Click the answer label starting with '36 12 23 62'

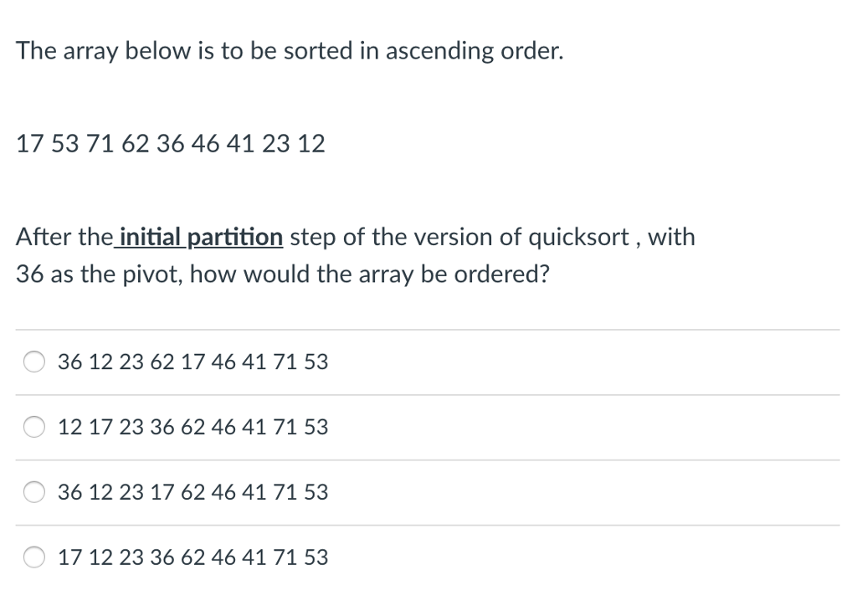click(192, 362)
